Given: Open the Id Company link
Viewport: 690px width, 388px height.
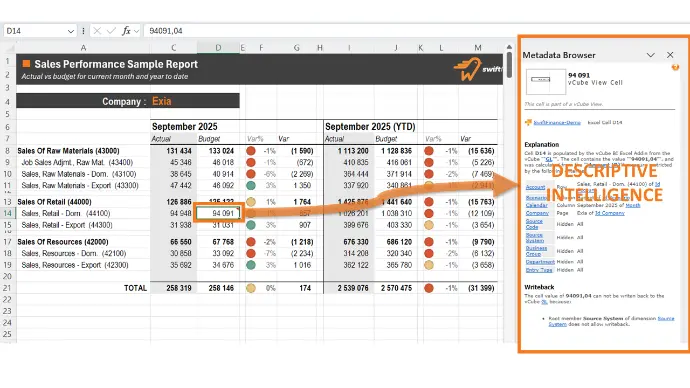Looking at the screenshot, I should coord(609,213).
